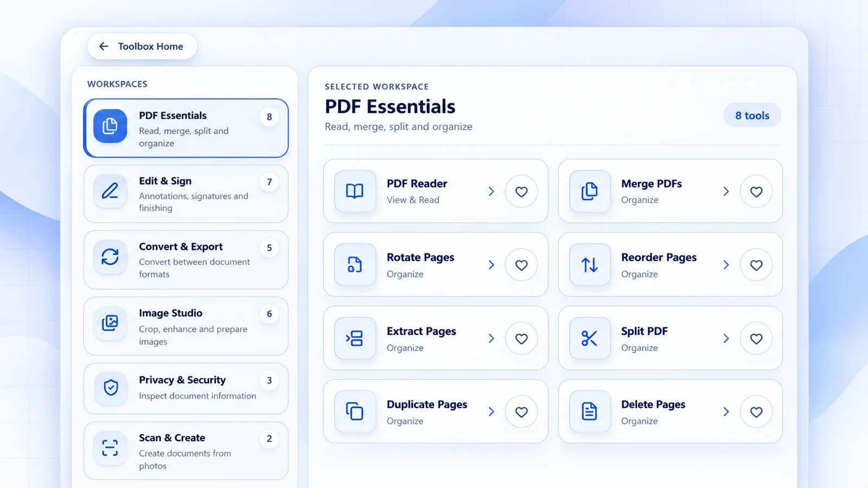
Task: Click the Reorder Pages chevron arrow
Action: [x=726, y=265]
